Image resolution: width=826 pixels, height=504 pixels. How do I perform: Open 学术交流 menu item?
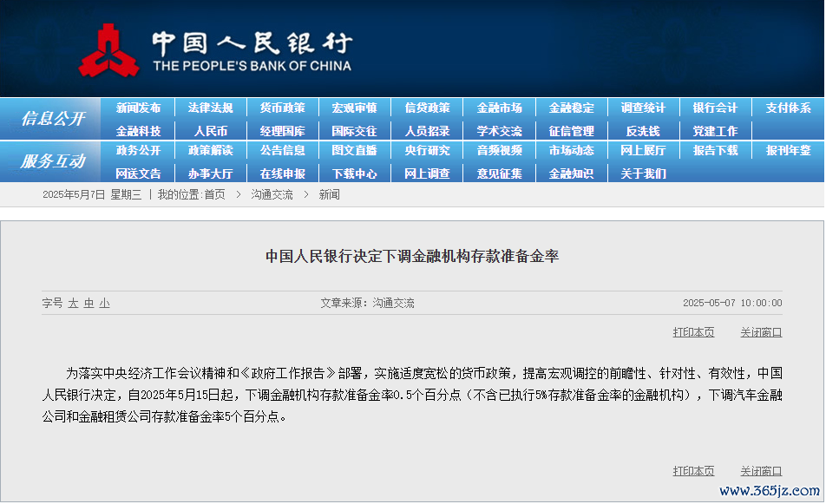click(x=500, y=131)
